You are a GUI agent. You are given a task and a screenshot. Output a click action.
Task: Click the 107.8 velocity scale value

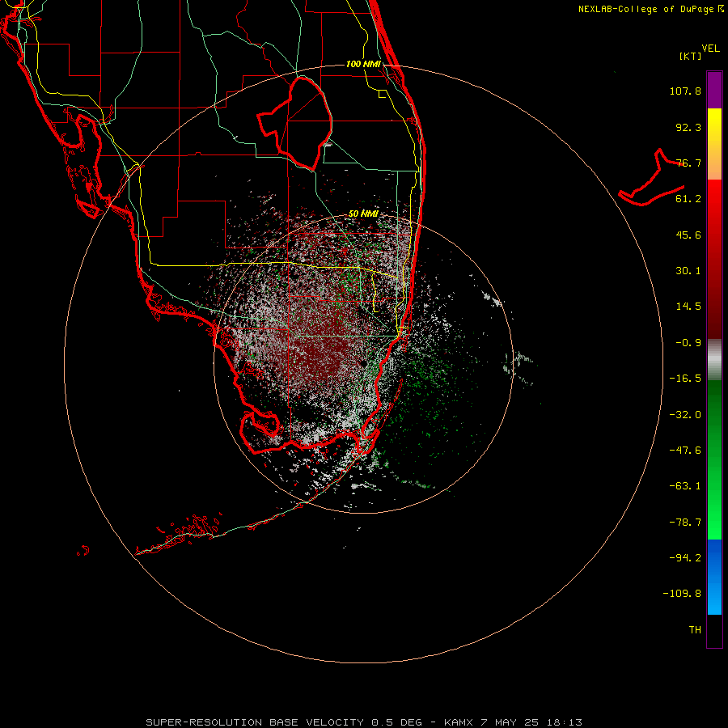click(x=685, y=91)
